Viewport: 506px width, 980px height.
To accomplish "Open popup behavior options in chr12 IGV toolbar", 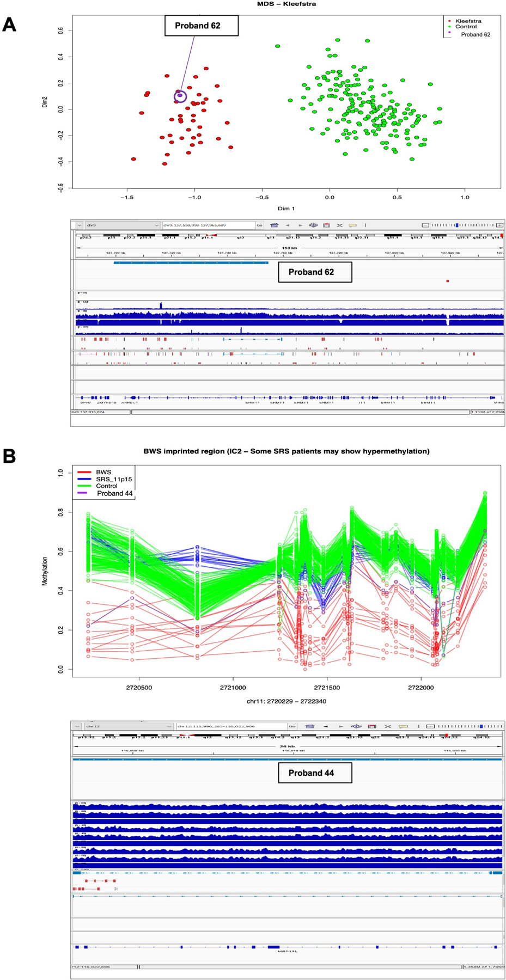I will 403,726.
